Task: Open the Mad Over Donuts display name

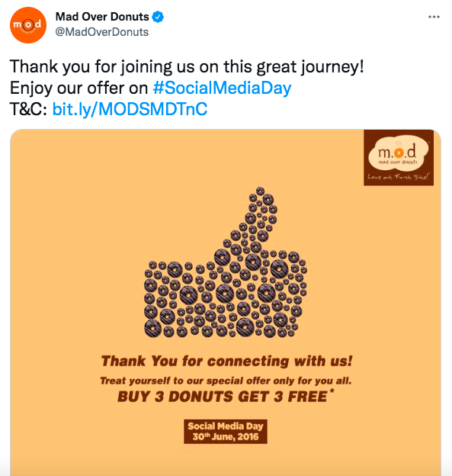Action: (102, 17)
